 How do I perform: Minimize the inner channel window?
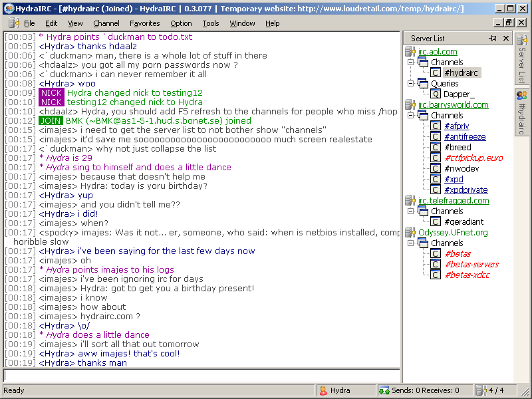point(497,23)
